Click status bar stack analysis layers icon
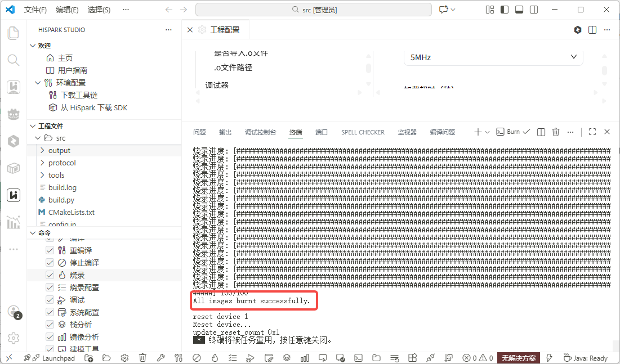This screenshot has width=620, height=364. point(287,358)
